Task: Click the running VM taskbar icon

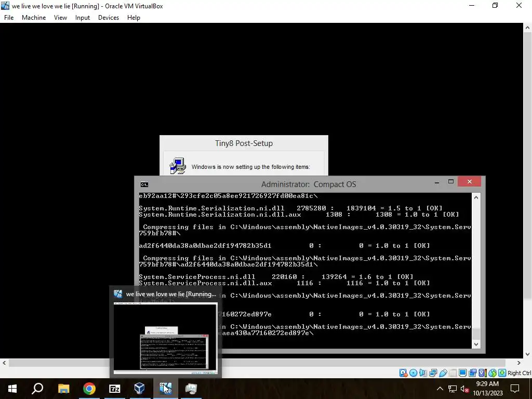Action: click(x=166, y=389)
